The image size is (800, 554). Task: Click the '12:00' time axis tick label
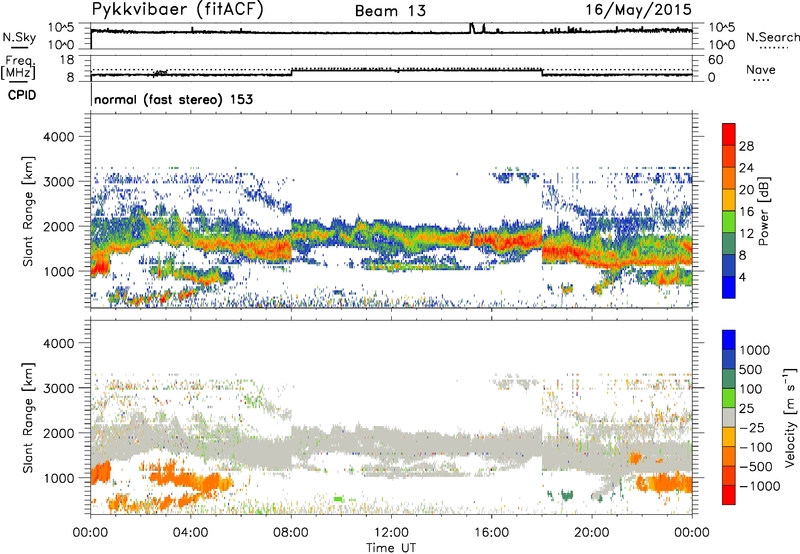pyautogui.click(x=391, y=533)
